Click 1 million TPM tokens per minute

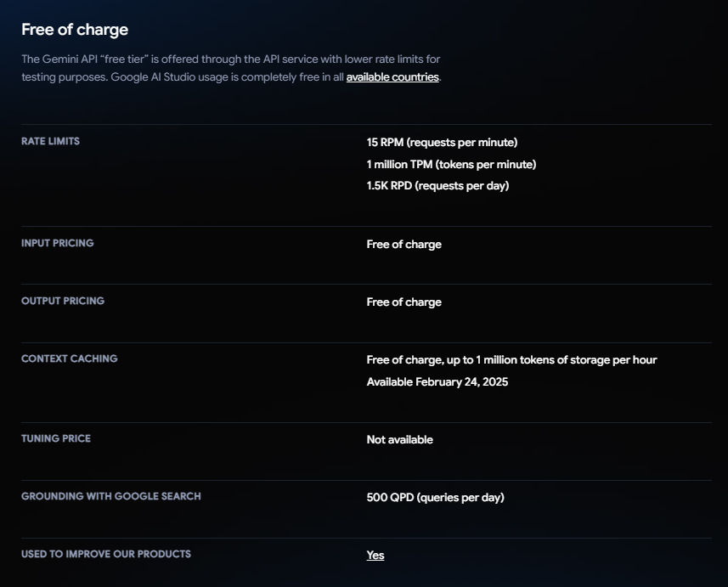[451, 164]
